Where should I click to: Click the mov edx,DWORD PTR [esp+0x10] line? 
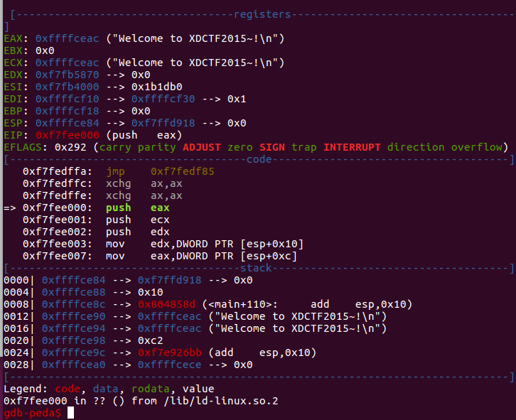(163, 244)
